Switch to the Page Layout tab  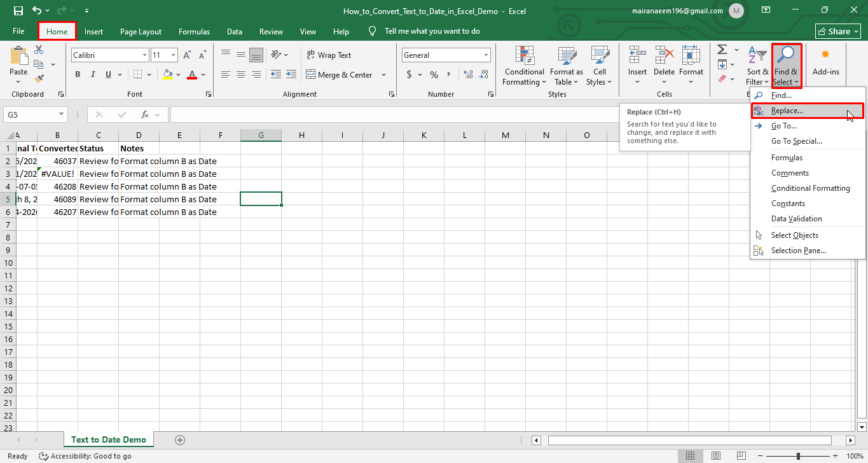(x=141, y=31)
